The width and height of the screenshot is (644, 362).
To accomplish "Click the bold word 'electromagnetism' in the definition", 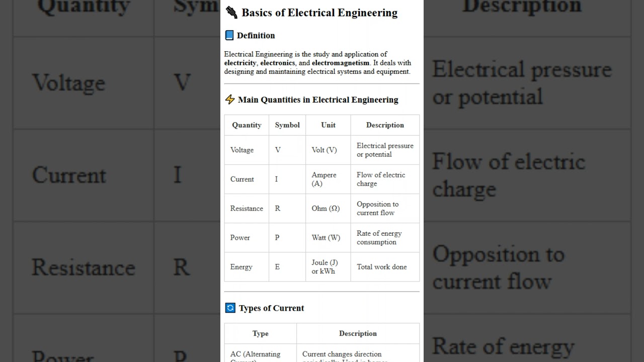I will (x=341, y=63).
